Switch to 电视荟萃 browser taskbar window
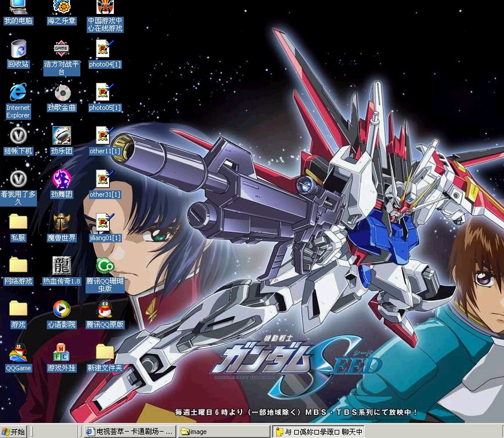Image resolution: width=504 pixels, height=438 pixels. 129,432
